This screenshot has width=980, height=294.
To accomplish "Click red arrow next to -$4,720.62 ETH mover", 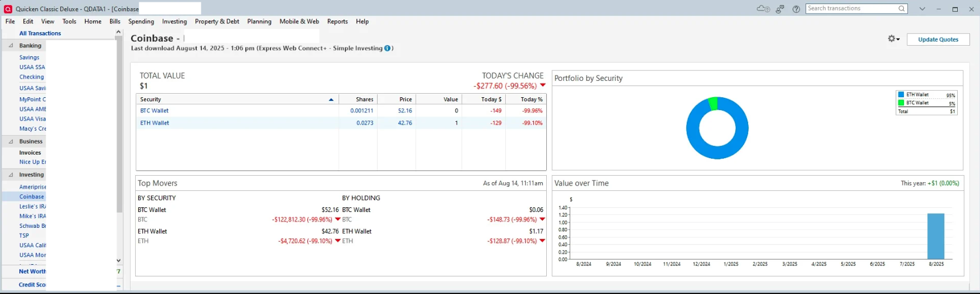I will (338, 241).
